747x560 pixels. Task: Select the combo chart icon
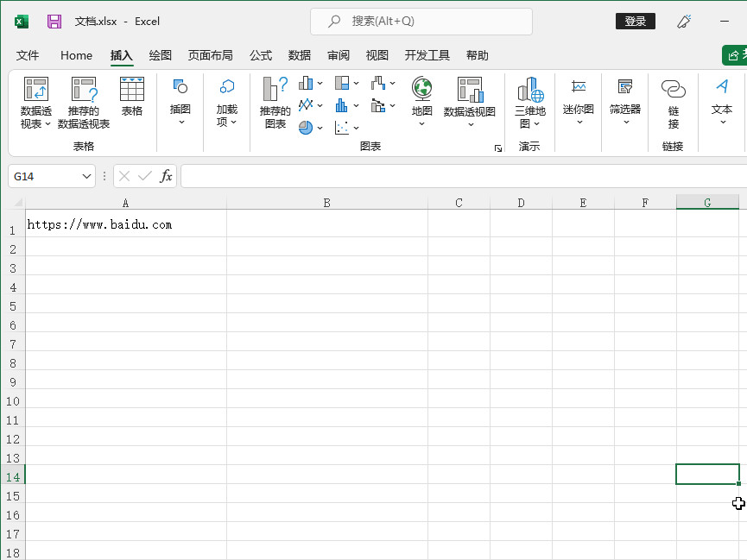(378, 105)
